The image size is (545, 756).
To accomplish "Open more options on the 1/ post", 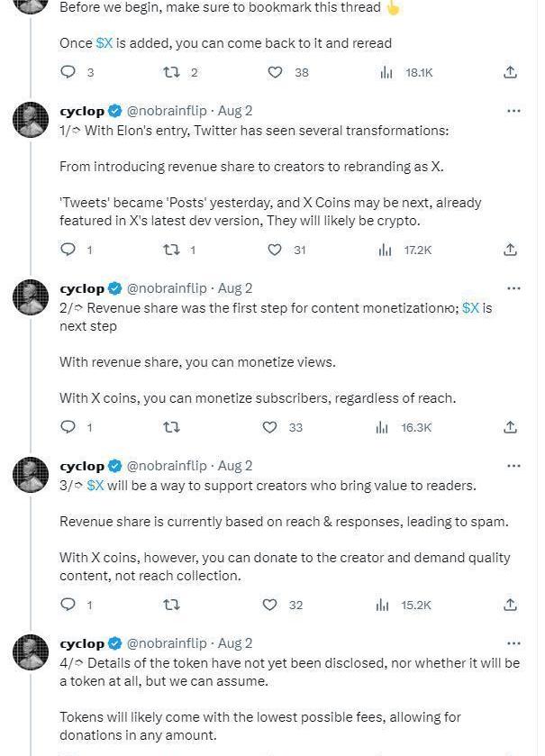I will (x=513, y=111).
